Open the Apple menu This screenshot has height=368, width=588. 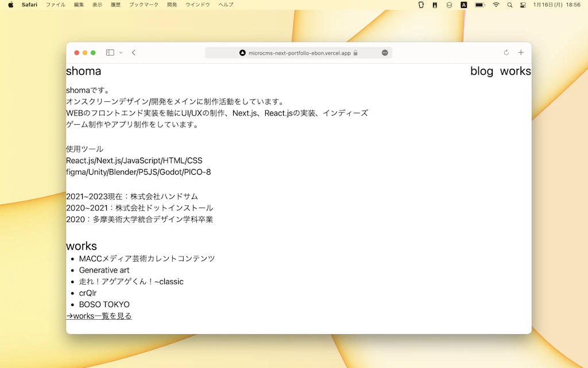pos(10,5)
